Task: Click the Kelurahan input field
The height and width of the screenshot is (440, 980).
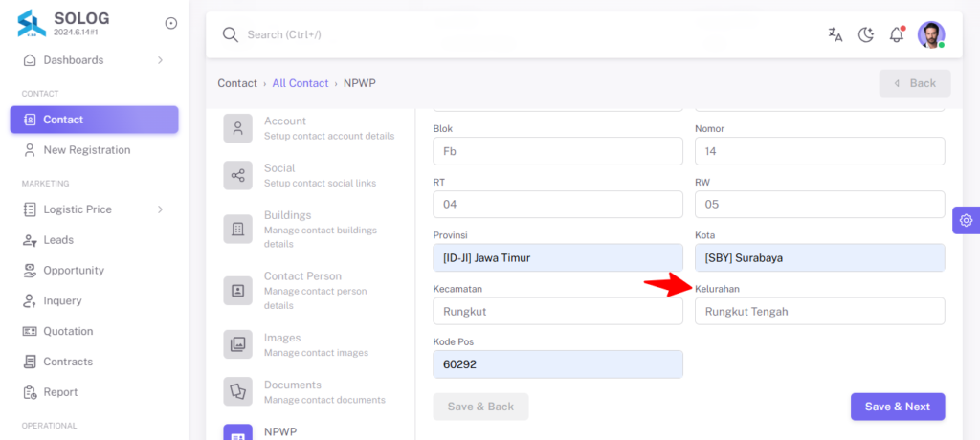Action: pyautogui.click(x=820, y=311)
